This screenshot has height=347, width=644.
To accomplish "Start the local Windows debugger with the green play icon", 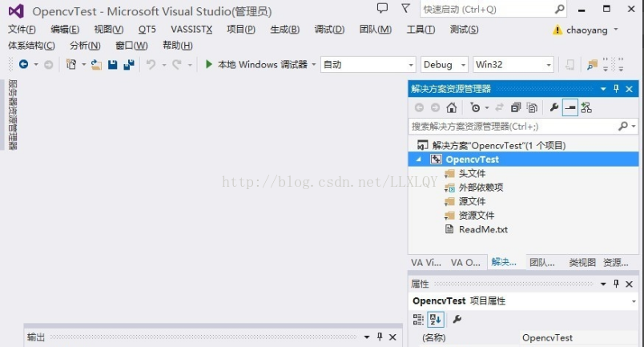I will tap(208, 64).
